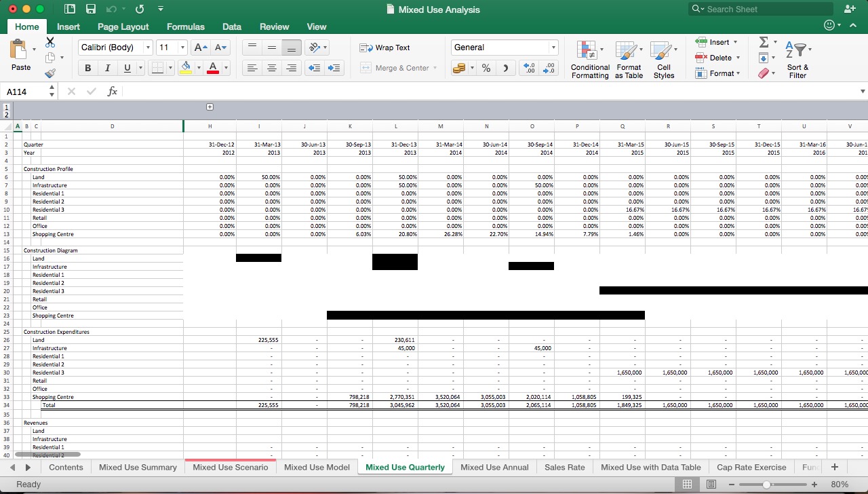Open the Mixed Use Annual sheet

tap(494, 467)
